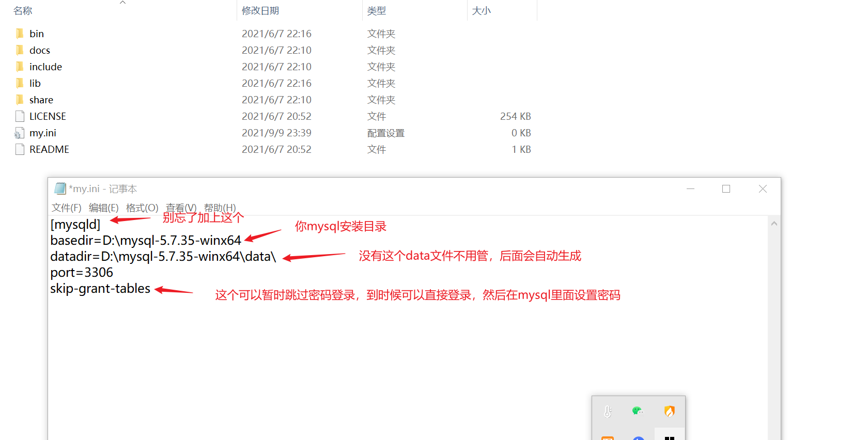The width and height of the screenshot is (868, 440).
Task: Select the README file icon
Action: pyautogui.click(x=20, y=149)
